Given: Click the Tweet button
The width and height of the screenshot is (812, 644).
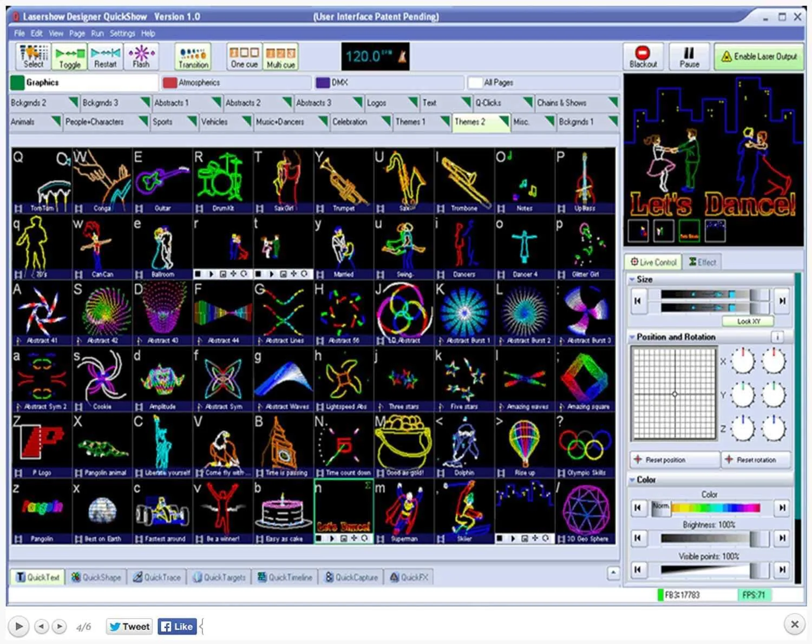Looking at the screenshot, I should click(x=129, y=627).
